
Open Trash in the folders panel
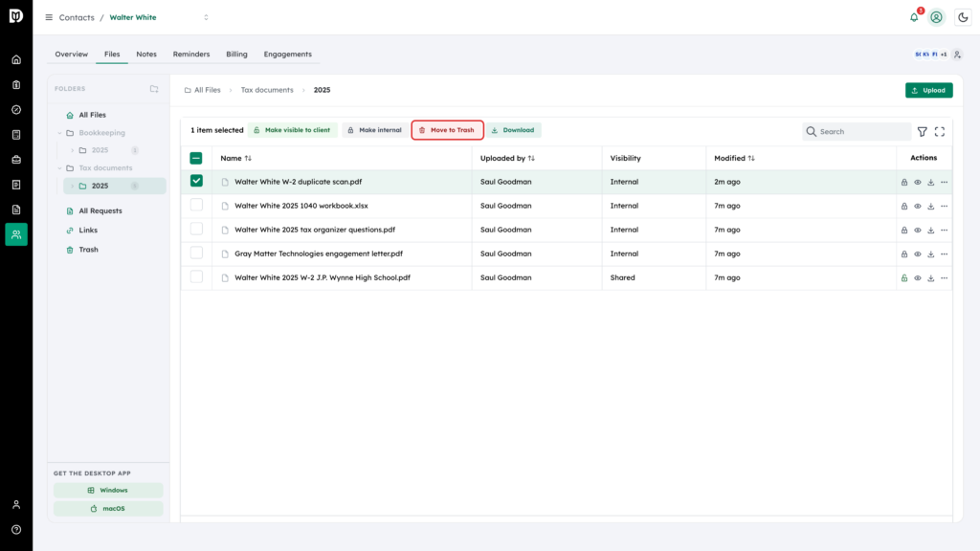point(88,250)
